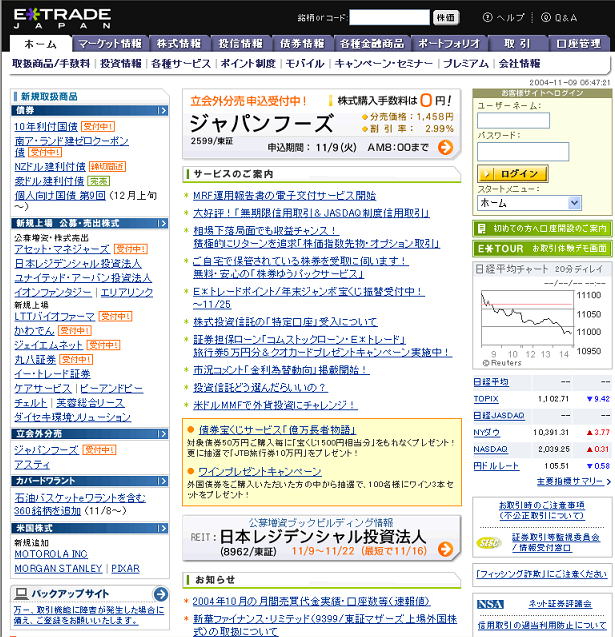Expand the 債券 section arrow

(162, 110)
